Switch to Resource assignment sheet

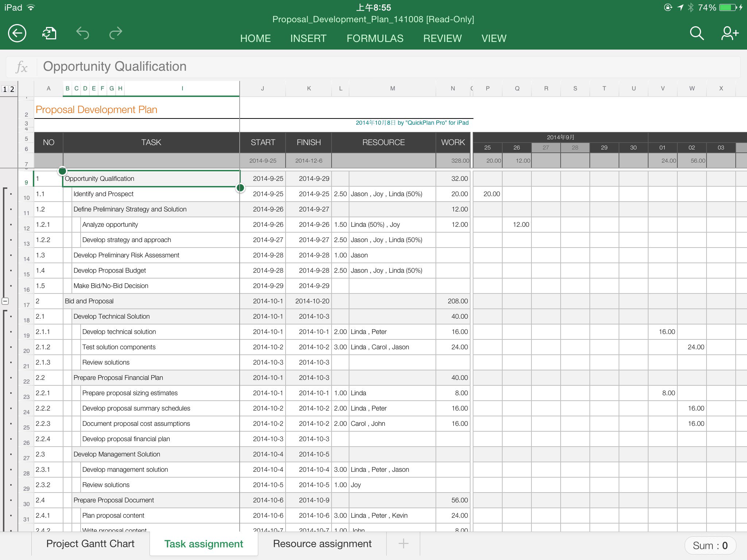point(322,544)
